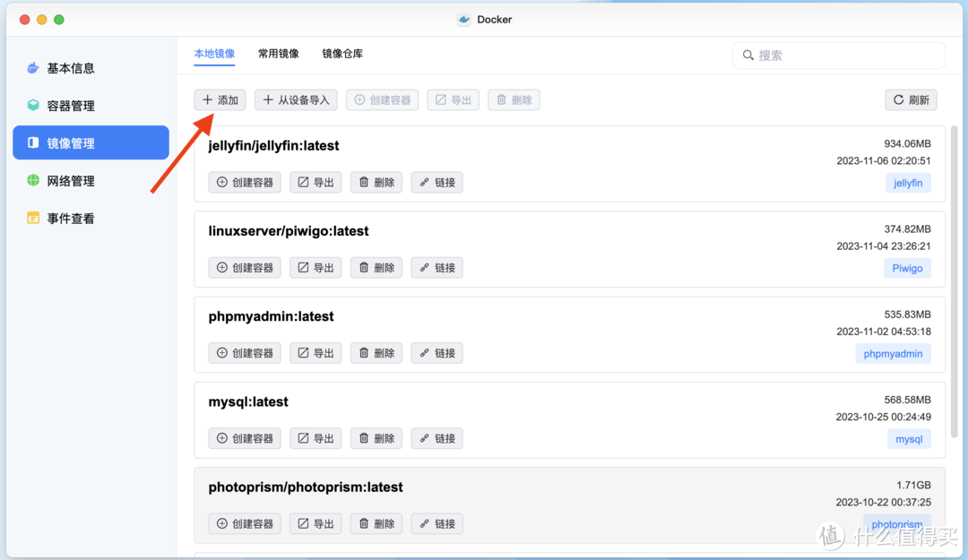Select the phpmyadmin:latest image title

pyautogui.click(x=271, y=316)
